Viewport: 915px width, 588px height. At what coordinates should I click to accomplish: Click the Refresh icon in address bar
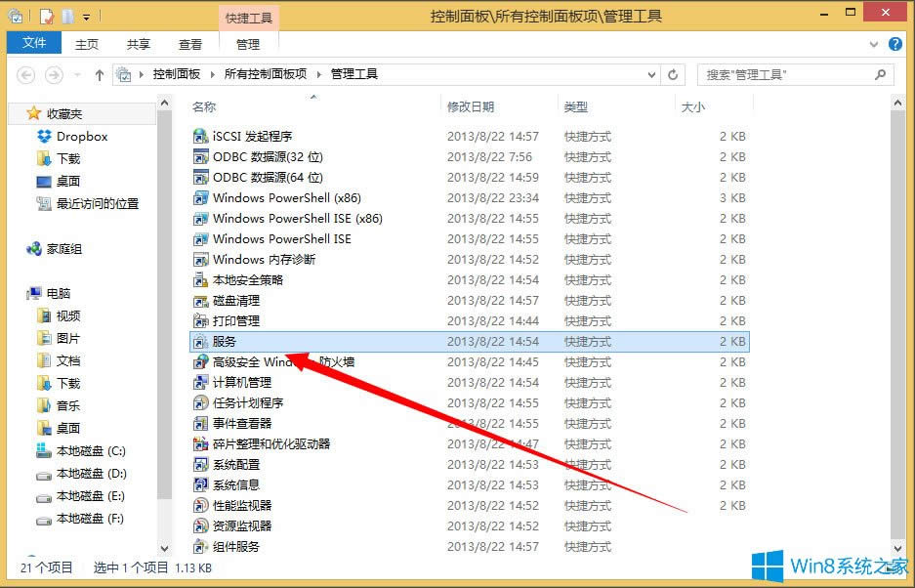click(x=673, y=73)
